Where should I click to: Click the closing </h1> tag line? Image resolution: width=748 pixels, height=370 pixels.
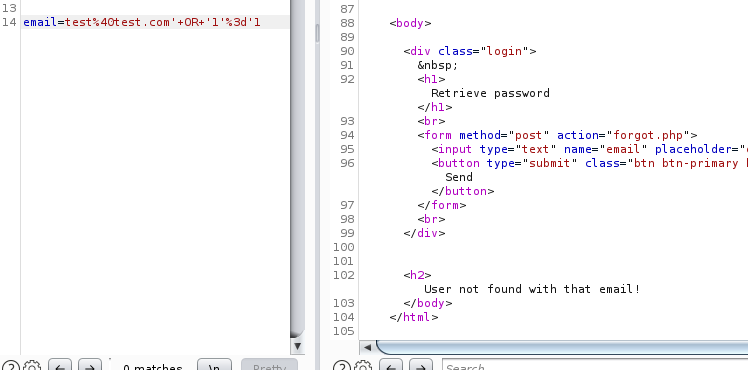(x=435, y=107)
